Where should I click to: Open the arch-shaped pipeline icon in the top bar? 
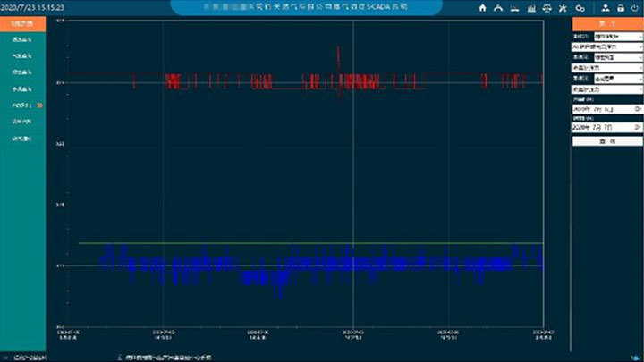coord(498,8)
